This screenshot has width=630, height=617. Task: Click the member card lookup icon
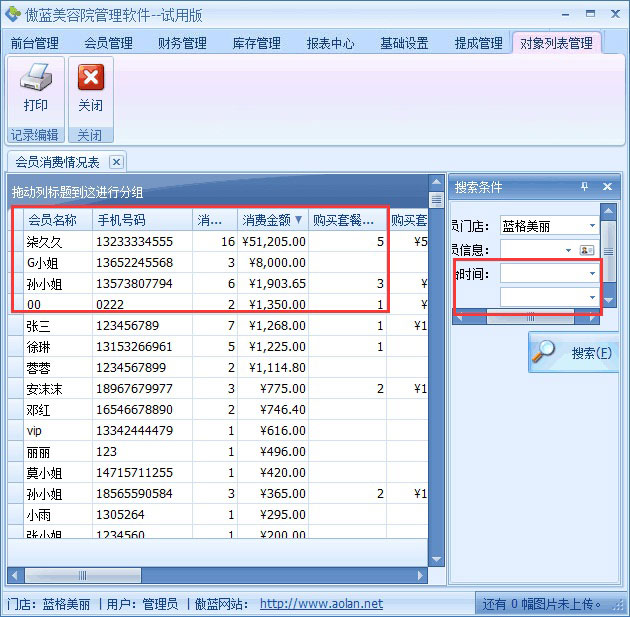(587, 250)
